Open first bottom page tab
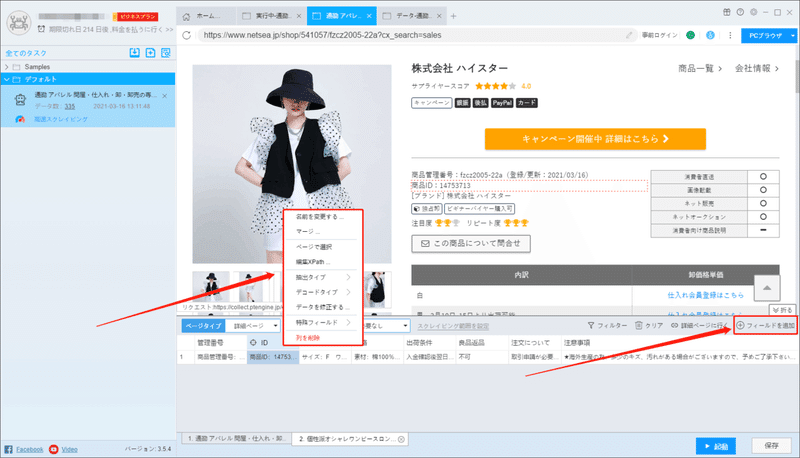This screenshot has width=800, height=458. coord(235,439)
